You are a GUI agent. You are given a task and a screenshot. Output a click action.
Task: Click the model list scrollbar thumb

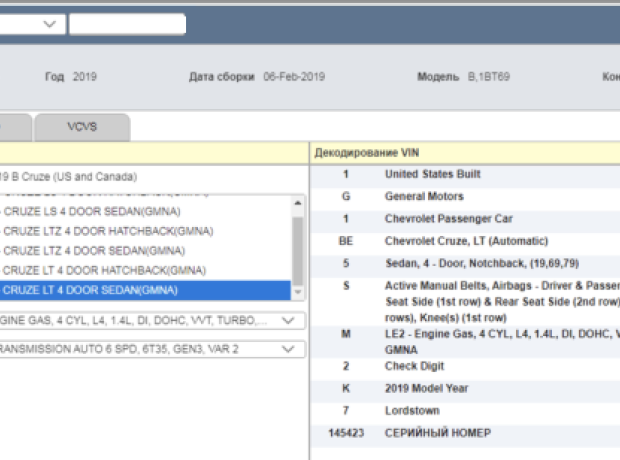[x=298, y=251]
